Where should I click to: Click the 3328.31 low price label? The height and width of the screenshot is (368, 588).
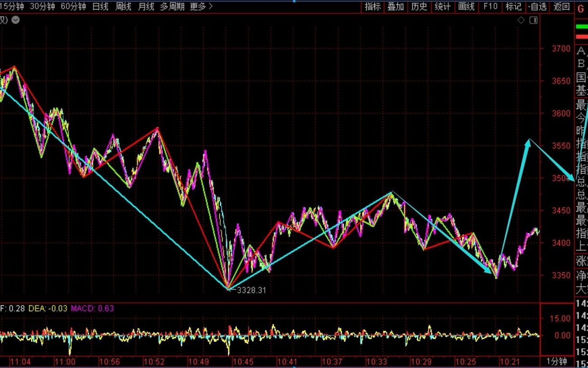[x=251, y=290]
